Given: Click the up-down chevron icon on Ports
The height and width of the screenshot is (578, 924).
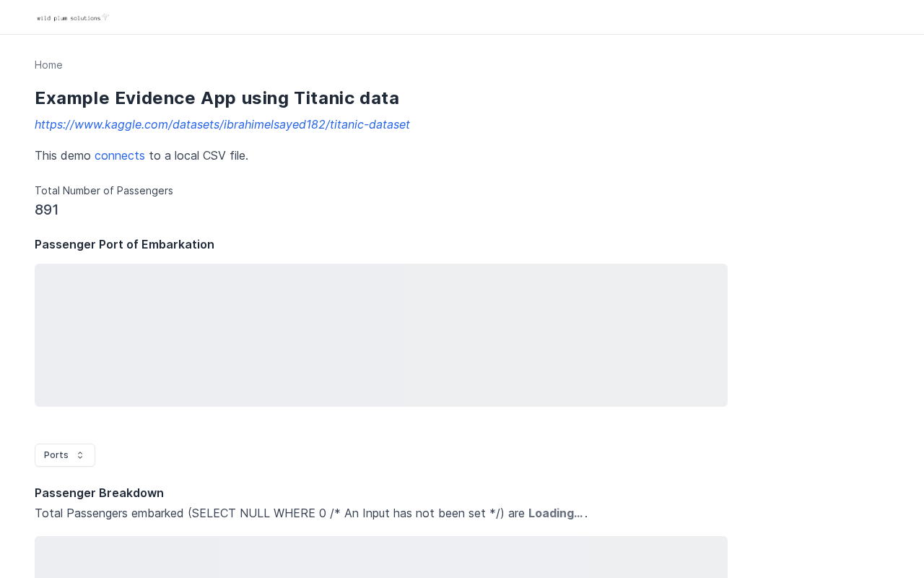Looking at the screenshot, I should point(80,455).
